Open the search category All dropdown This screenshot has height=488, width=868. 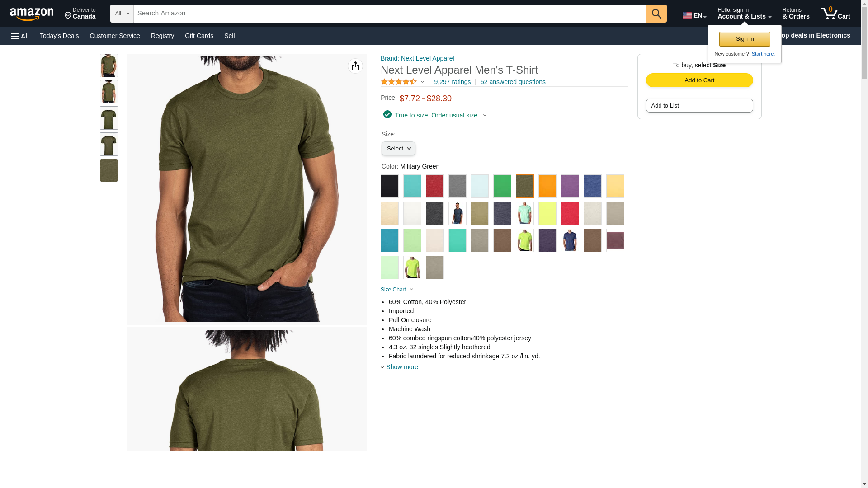122,14
